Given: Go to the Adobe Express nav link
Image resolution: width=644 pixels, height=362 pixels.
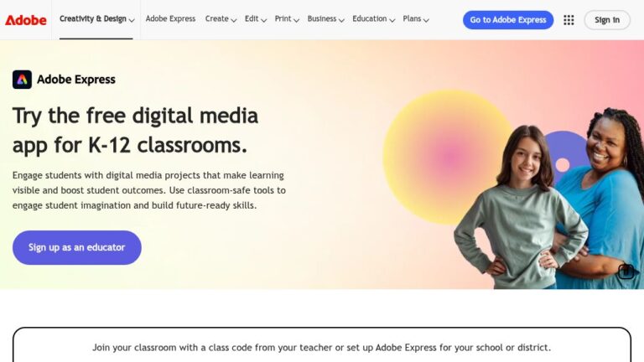Looking at the screenshot, I should tap(170, 19).
